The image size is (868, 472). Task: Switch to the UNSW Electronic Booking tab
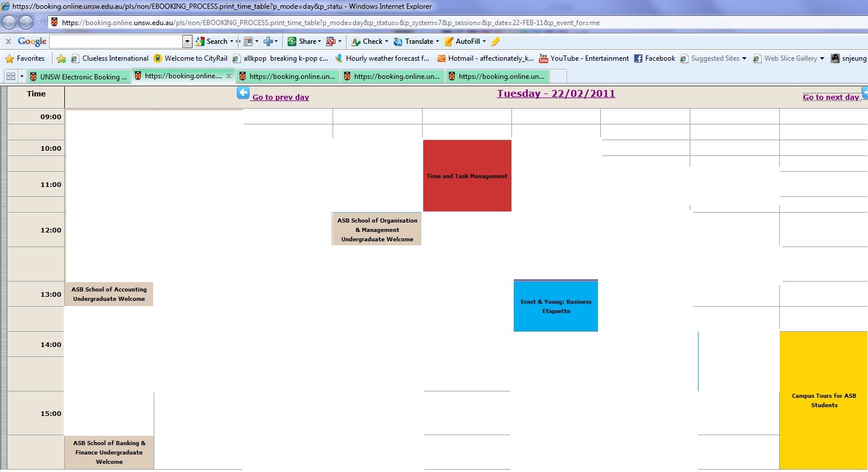tap(79, 77)
